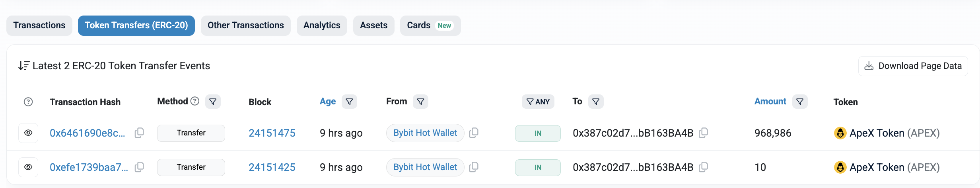The image size is (980, 188).
Task: Copy the To address in second row
Action: (703, 167)
